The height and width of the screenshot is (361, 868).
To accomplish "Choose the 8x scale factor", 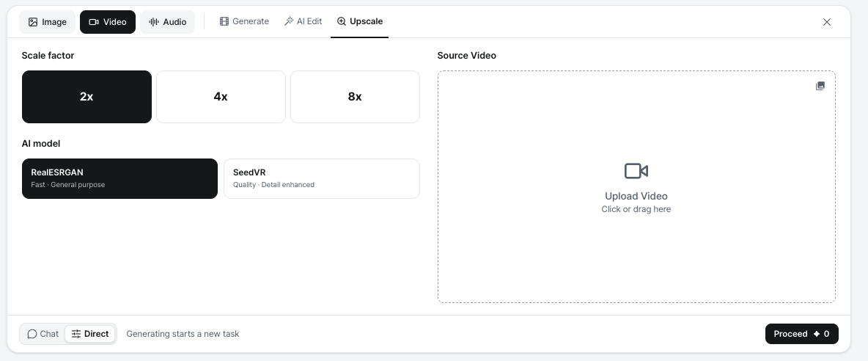I will [x=355, y=97].
